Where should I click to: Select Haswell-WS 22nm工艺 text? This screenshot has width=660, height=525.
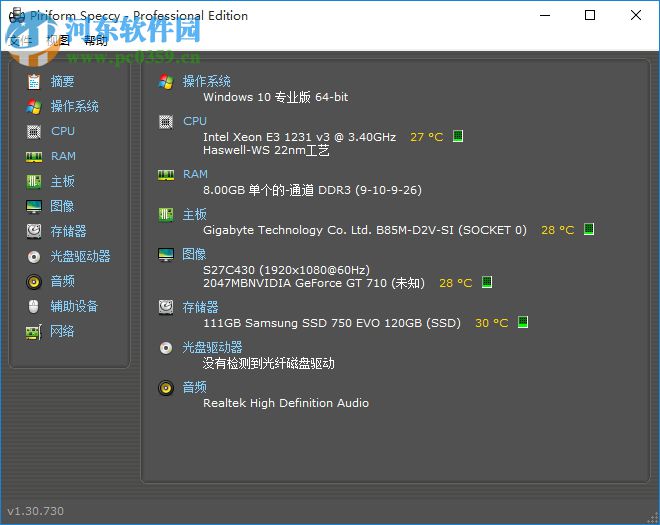click(266, 150)
